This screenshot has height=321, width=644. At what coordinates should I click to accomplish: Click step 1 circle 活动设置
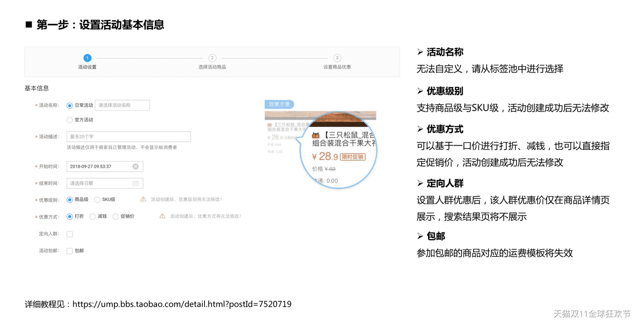click(x=87, y=58)
